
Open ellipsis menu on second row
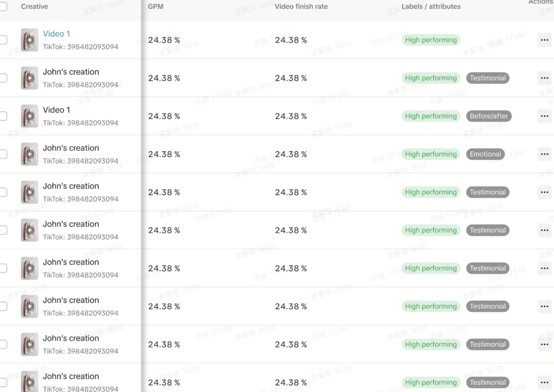click(x=544, y=78)
